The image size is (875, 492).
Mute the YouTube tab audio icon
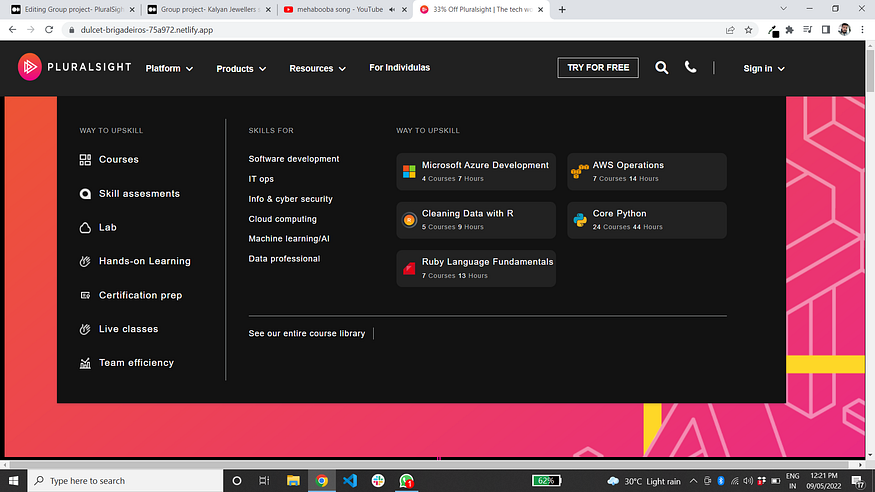click(x=392, y=9)
